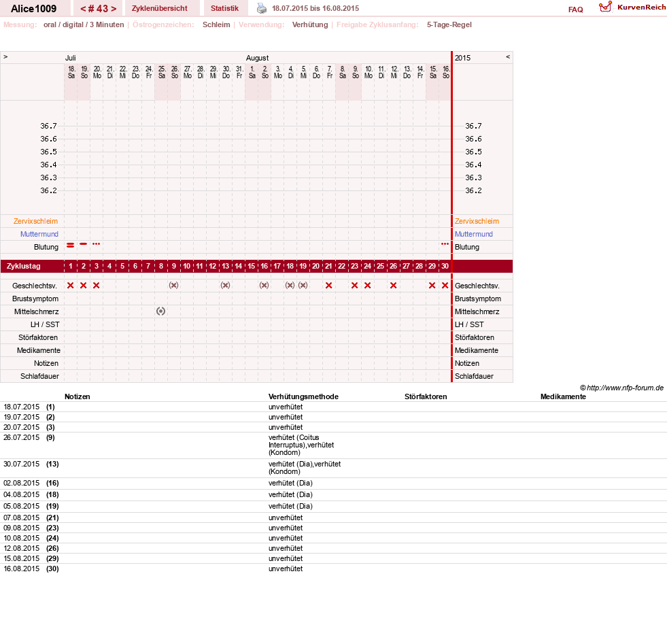This screenshot has height=644, width=667.
Task: Click the cycle number 43 heading
Action: (x=99, y=9)
